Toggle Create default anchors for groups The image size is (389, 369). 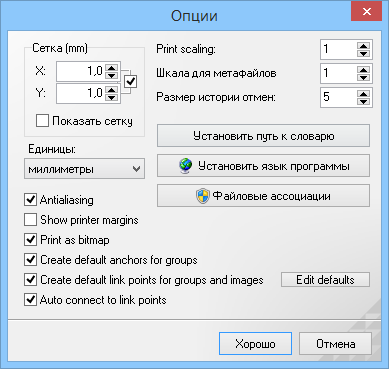point(31,260)
